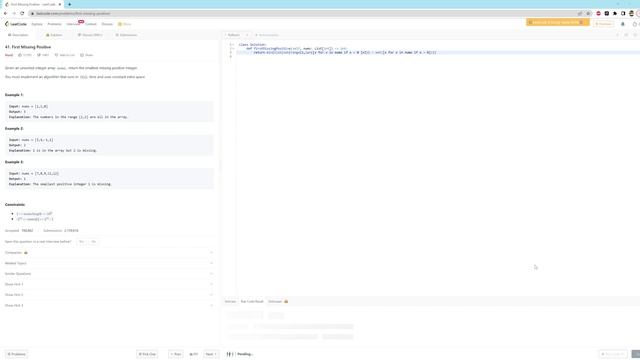Open the Contest menu item
Screen dimensions: 640x360
91,24
